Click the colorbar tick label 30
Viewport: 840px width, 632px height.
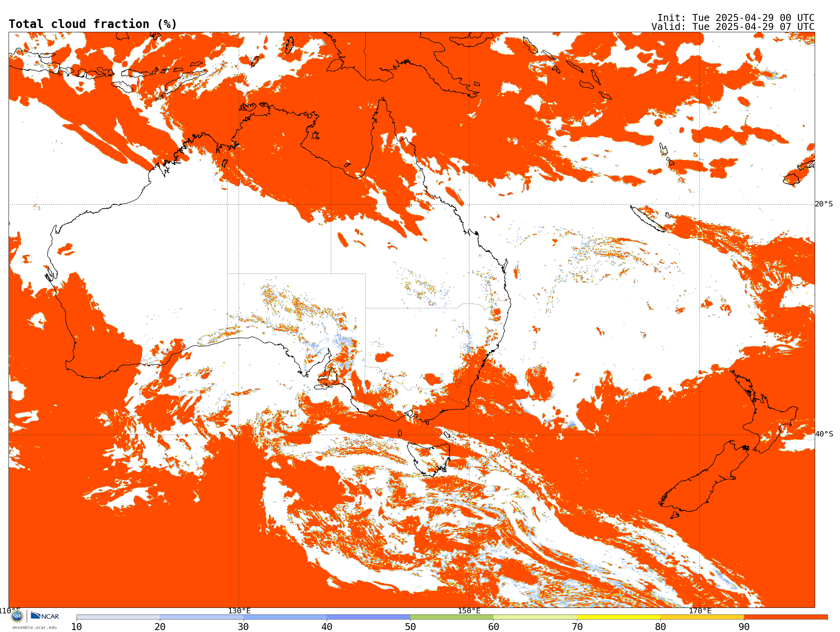click(x=243, y=627)
